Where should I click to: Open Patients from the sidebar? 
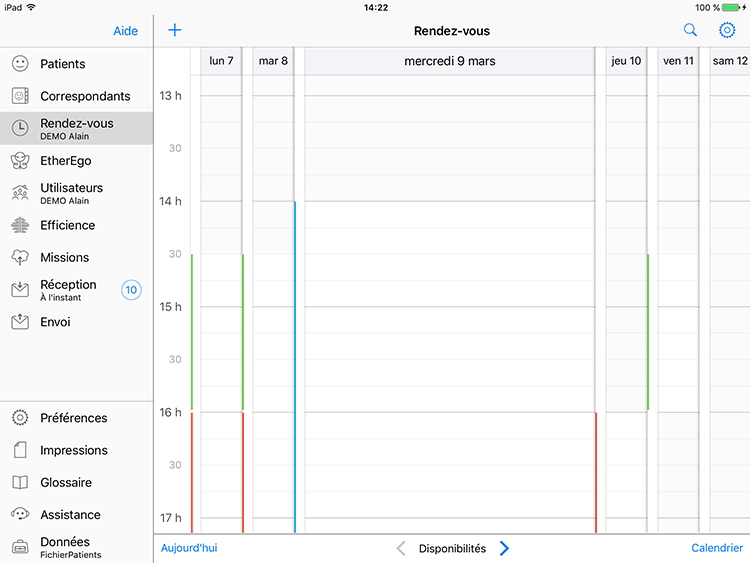point(62,64)
